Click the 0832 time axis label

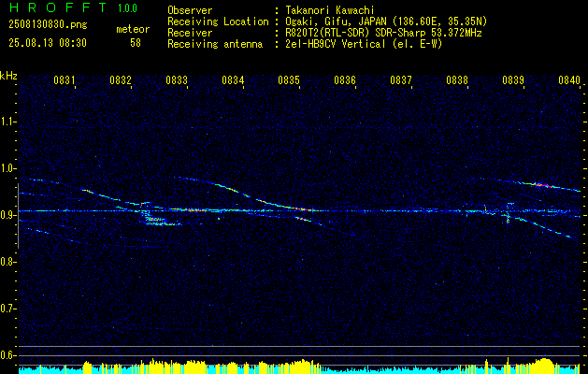pos(121,79)
